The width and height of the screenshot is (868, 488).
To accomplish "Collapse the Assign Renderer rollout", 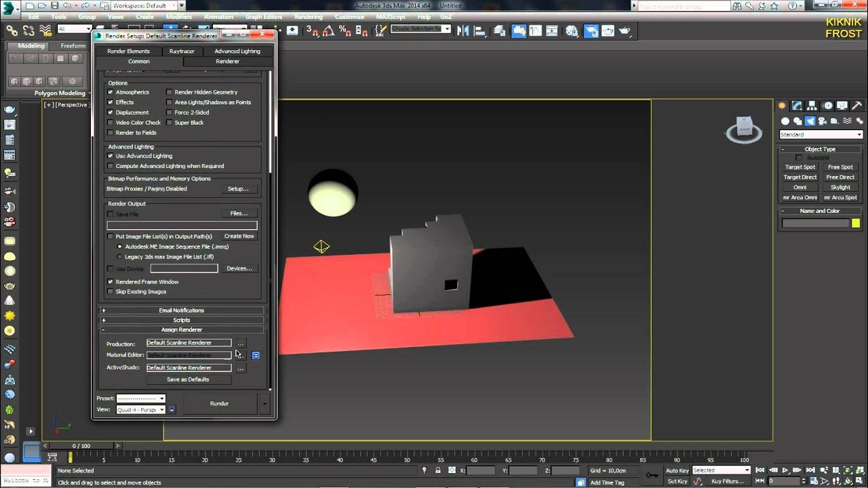I will [x=182, y=330].
